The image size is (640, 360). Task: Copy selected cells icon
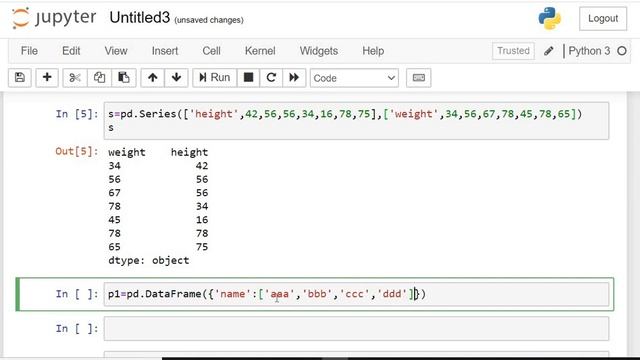(99, 78)
